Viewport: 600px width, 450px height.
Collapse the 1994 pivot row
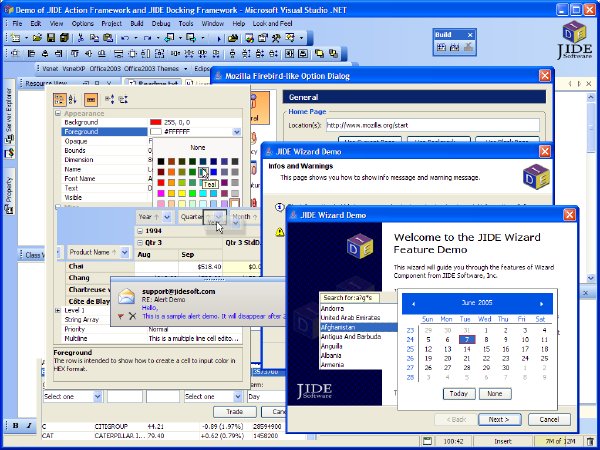140,231
